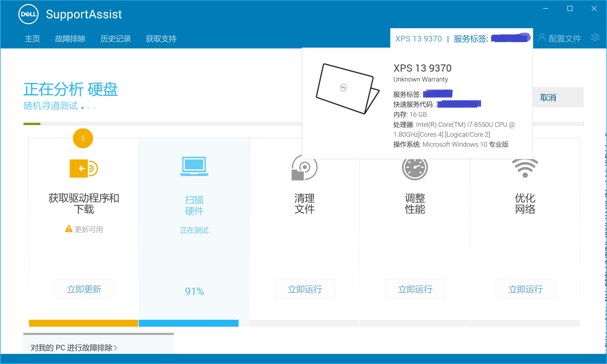Click the 清理文件 tile title
Screen dimensions: 607x364
(304, 203)
